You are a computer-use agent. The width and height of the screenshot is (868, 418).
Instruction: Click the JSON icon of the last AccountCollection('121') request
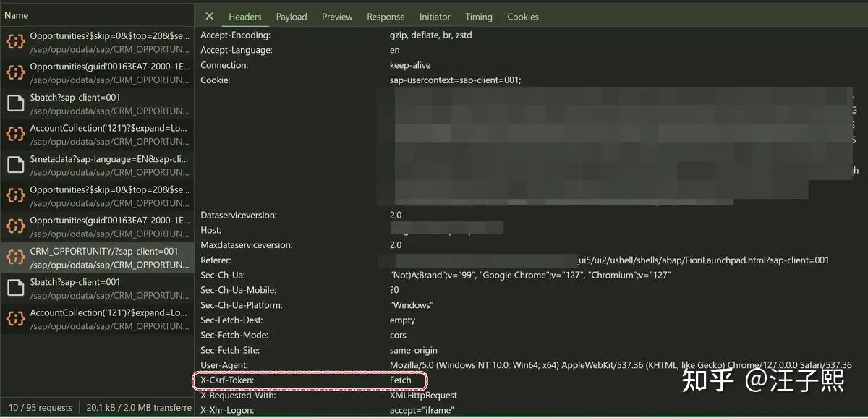coord(15,319)
